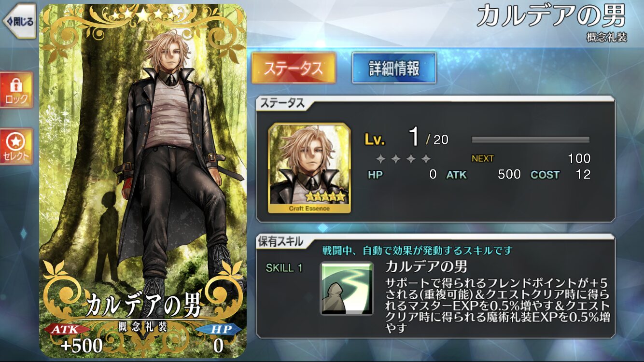Tap the red ATK badge on card
The height and width of the screenshot is (362, 644).
67,329
